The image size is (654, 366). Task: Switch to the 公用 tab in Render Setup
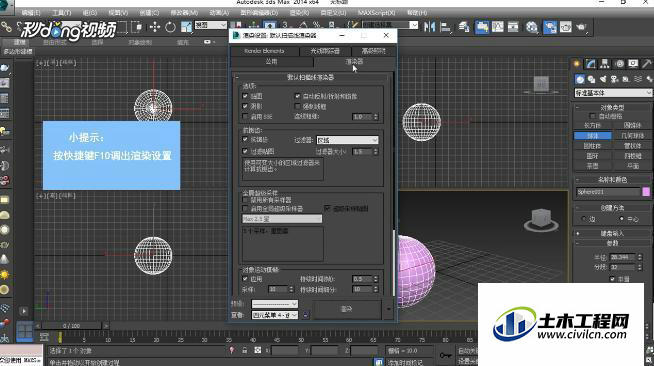click(x=272, y=62)
